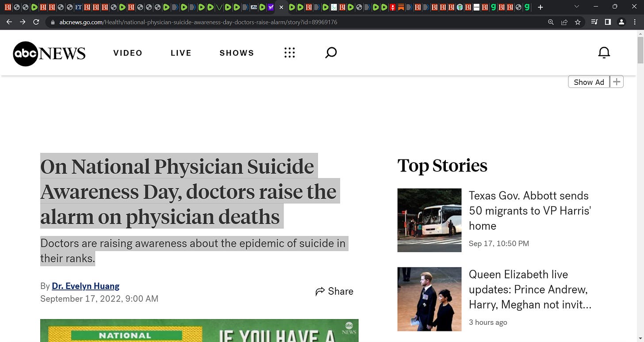Open Queen Elizabeth live updates story
Screen dimensions: 644x342
529,289
